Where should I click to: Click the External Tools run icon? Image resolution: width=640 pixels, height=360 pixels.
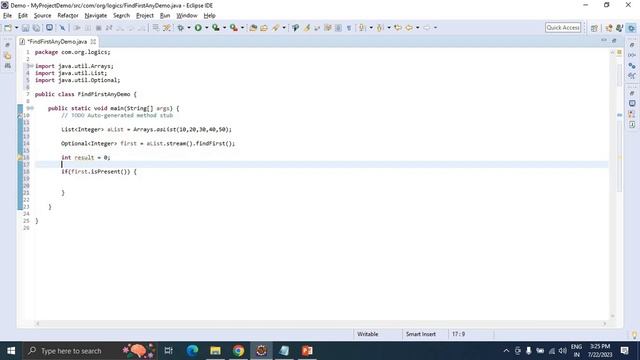click(233, 28)
